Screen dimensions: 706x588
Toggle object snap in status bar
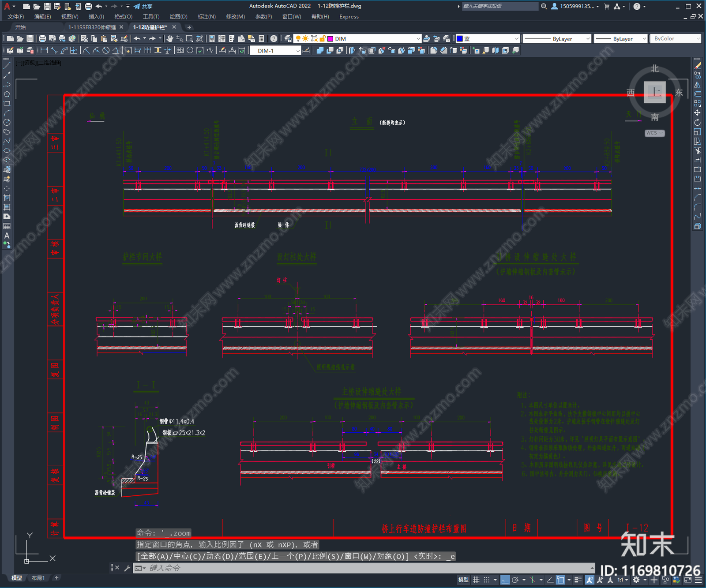click(560, 580)
